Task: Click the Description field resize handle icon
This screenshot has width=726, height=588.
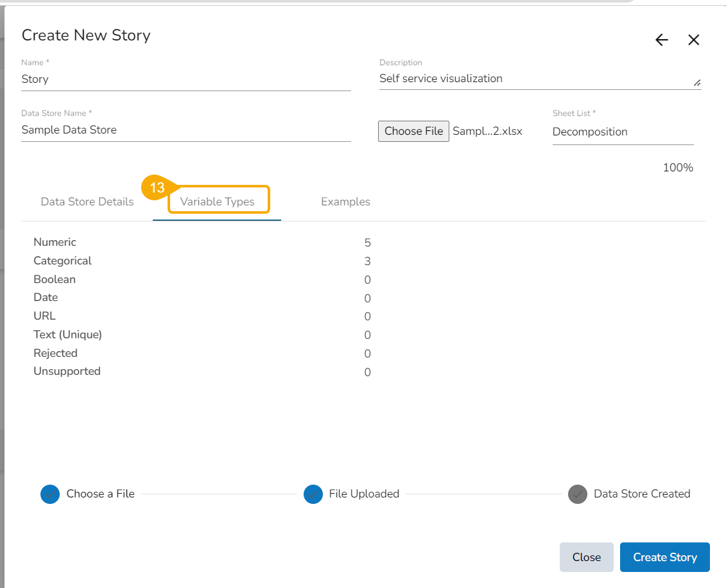Action: [697, 82]
